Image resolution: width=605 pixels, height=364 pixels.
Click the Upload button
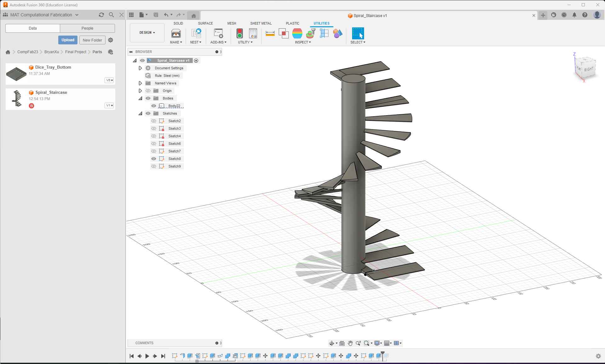68,40
